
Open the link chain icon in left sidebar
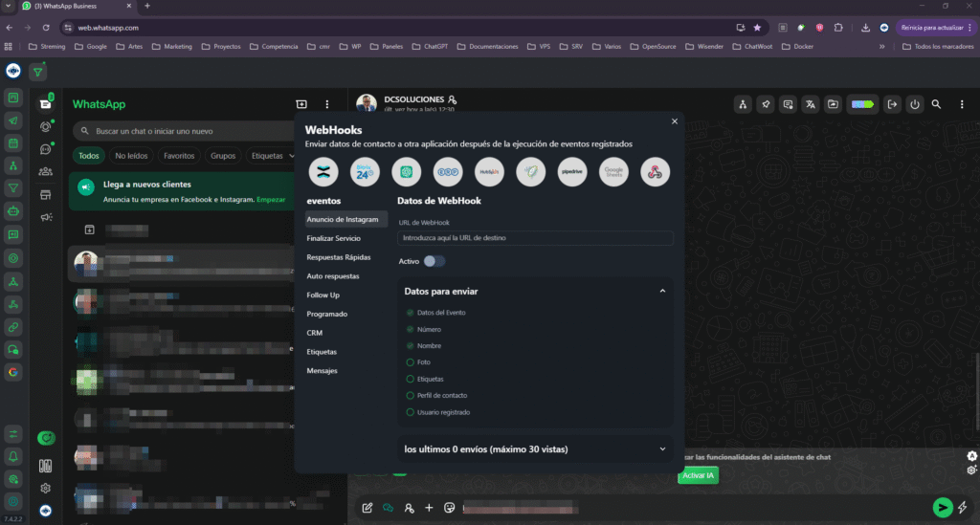(13, 327)
